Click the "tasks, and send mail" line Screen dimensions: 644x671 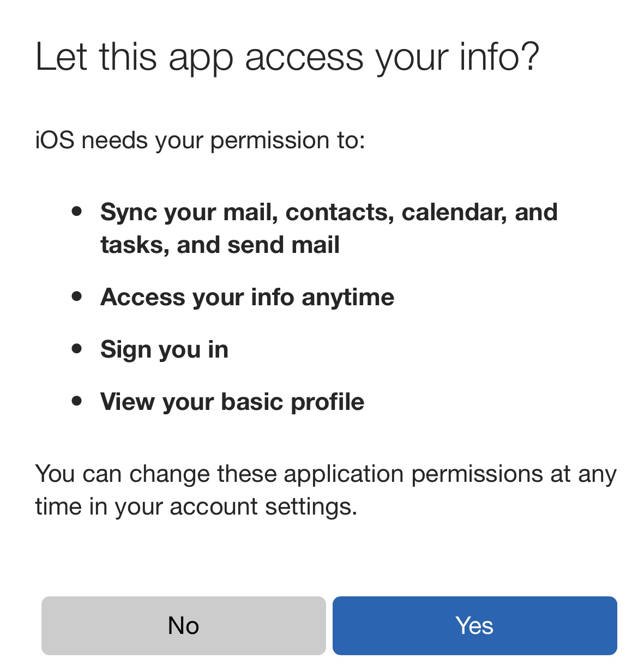[x=220, y=245]
